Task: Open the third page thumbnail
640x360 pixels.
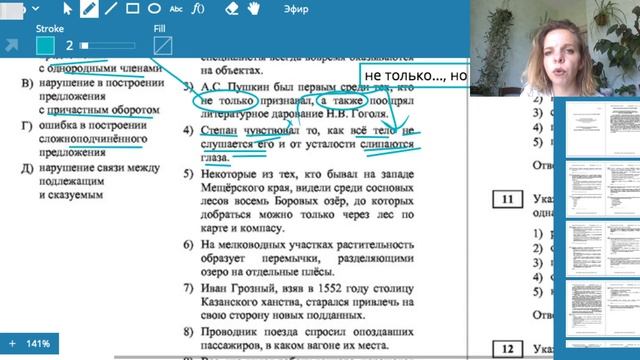Action: tap(602, 249)
